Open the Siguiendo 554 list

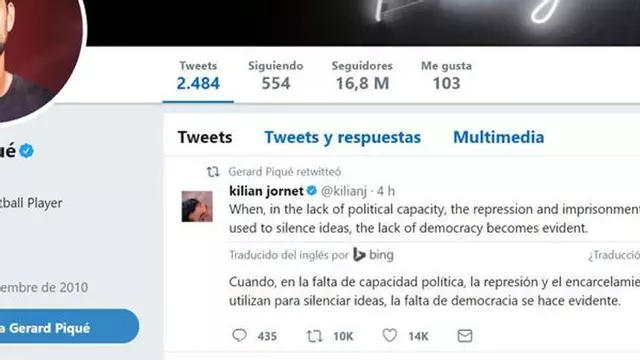[x=276, y=76]
